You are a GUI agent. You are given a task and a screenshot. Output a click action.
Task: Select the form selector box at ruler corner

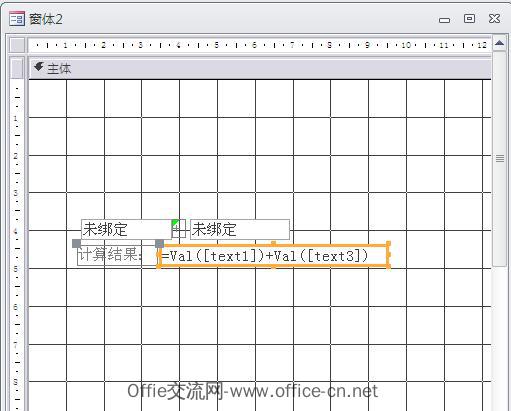17,45
